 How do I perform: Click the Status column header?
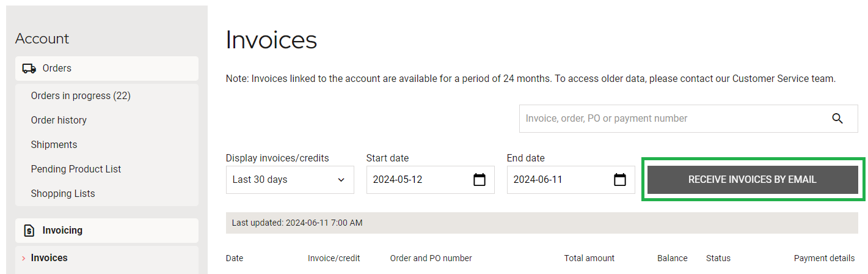[718, 258]
